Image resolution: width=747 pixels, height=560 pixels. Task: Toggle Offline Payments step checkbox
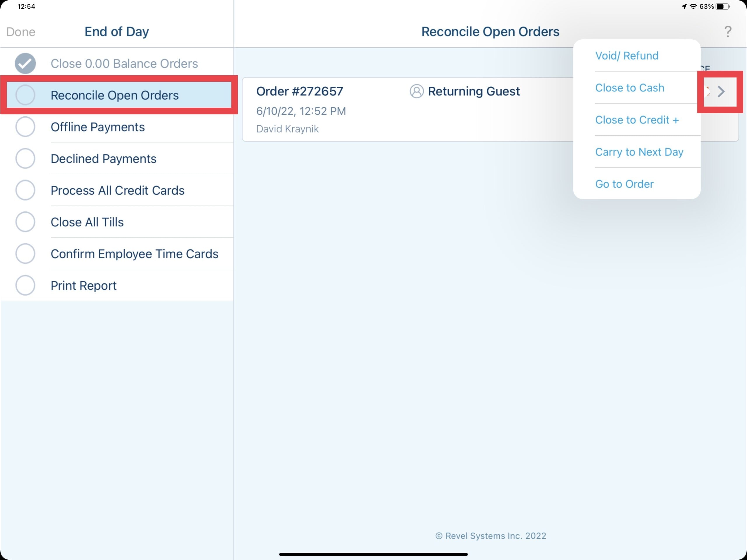[x=25, y=126]
